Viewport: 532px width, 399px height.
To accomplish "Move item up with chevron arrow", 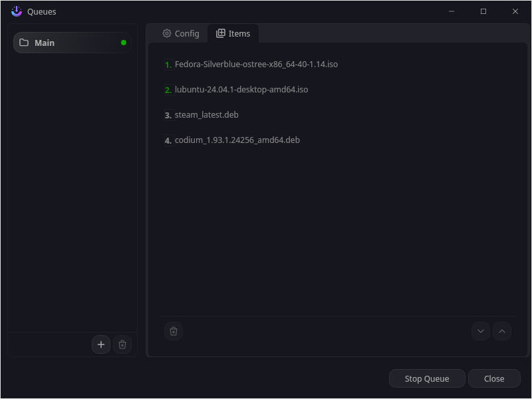I will tap(502, 331).
